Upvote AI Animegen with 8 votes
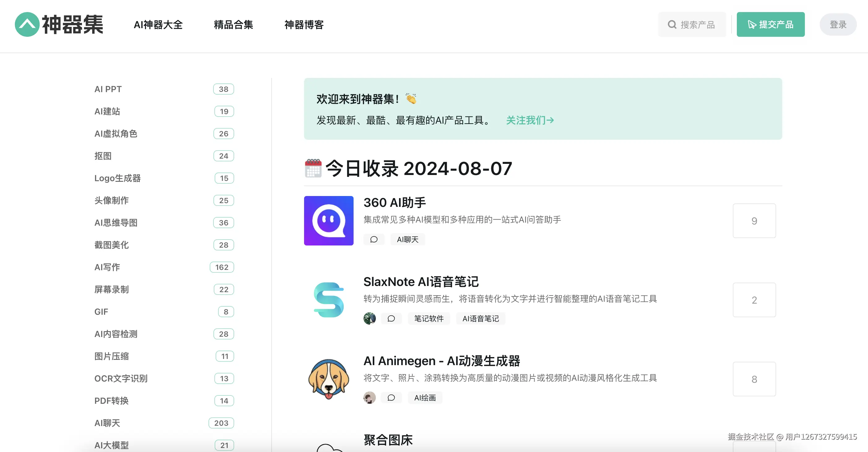Screen dimensions: 868x452 click(754, 379)
